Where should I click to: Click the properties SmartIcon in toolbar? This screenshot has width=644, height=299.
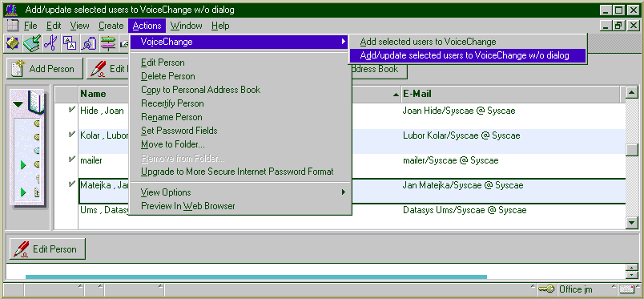point(13,43)
